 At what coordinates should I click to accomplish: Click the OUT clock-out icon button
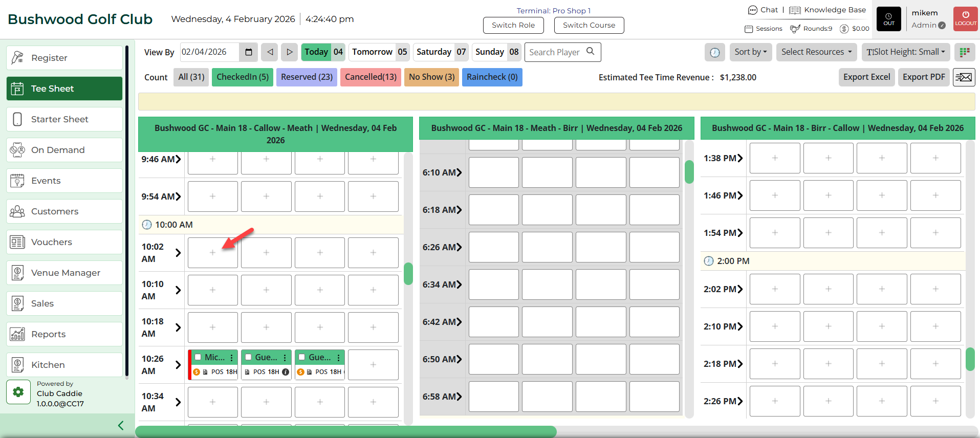tap(889, 19)
